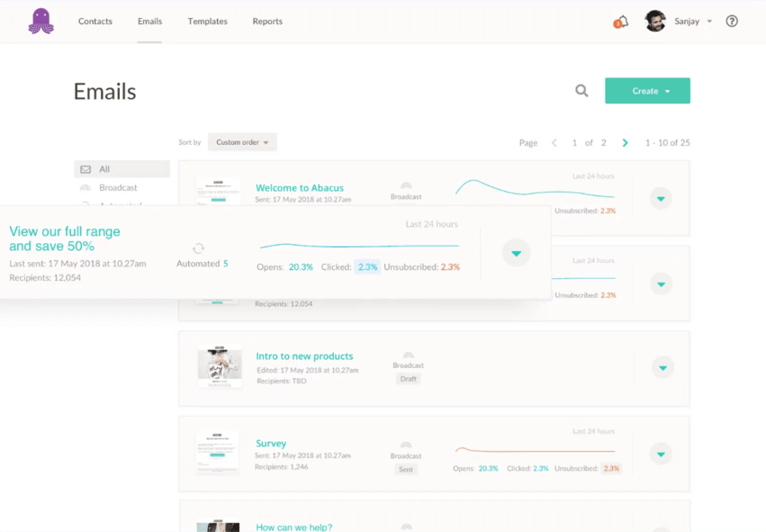Open search with the magnifying glass icon
Viewport: 766px width, 532px height.
[x=581, y=90]
